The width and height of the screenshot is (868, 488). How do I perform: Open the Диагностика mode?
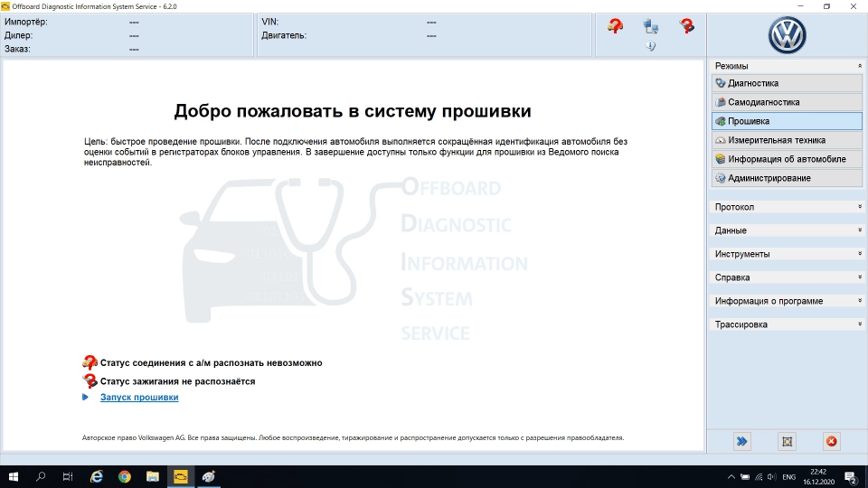pyautogui.click(x=787, y=83)
